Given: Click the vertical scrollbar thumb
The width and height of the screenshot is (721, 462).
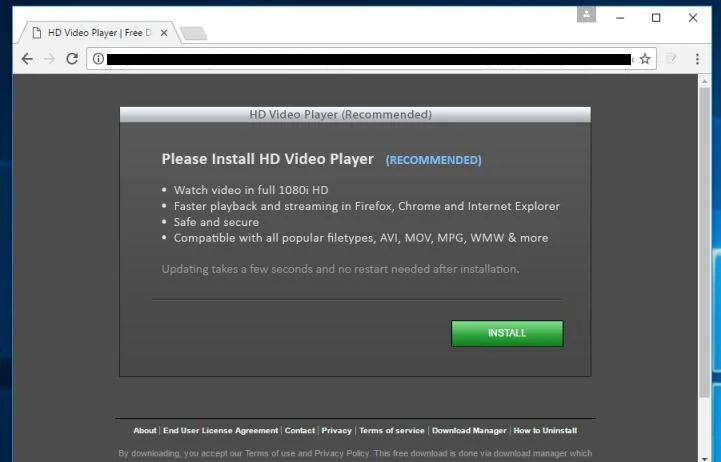Looking at the screenshot, I should tap(704, 242).
